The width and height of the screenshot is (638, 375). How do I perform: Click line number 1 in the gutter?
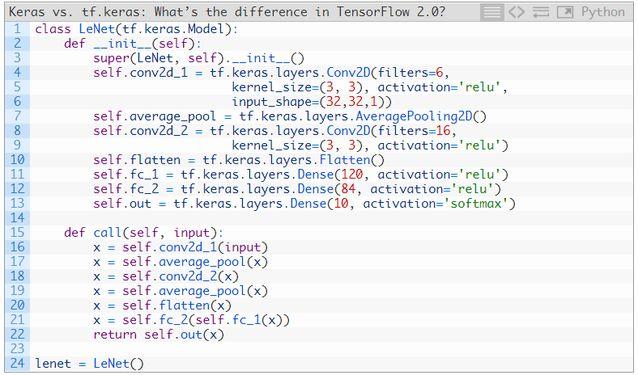pyautogui.click(x=17, y=29)
